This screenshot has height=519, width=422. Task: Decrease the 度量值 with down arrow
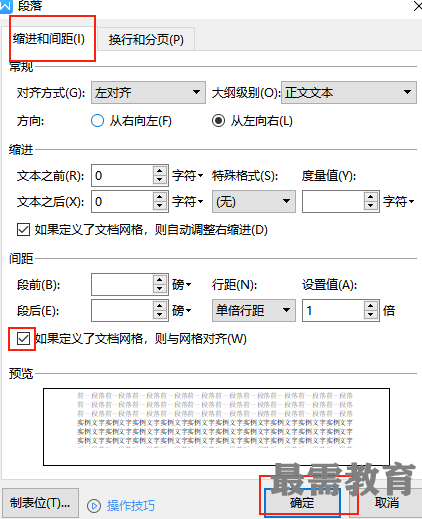[371, 206]
